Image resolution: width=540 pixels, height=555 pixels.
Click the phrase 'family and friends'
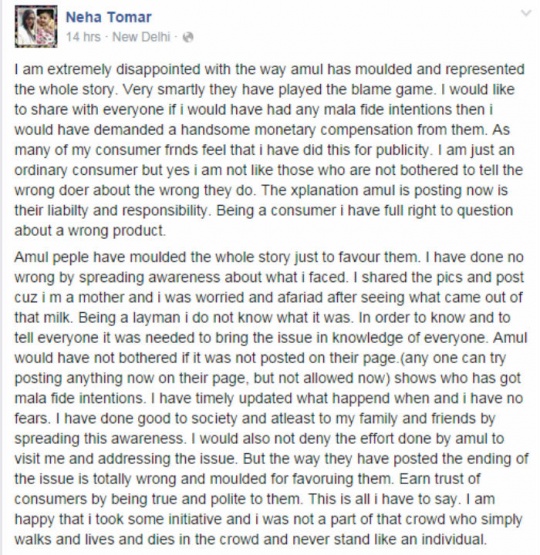point(421,418)
